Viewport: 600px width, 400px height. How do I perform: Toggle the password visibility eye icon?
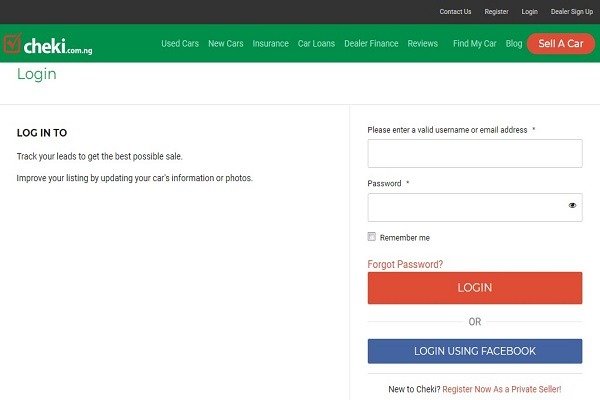[572, 206]
